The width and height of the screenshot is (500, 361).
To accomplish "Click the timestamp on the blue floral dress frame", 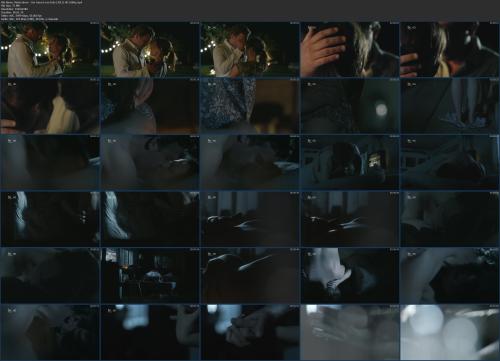I will [294, 80].
